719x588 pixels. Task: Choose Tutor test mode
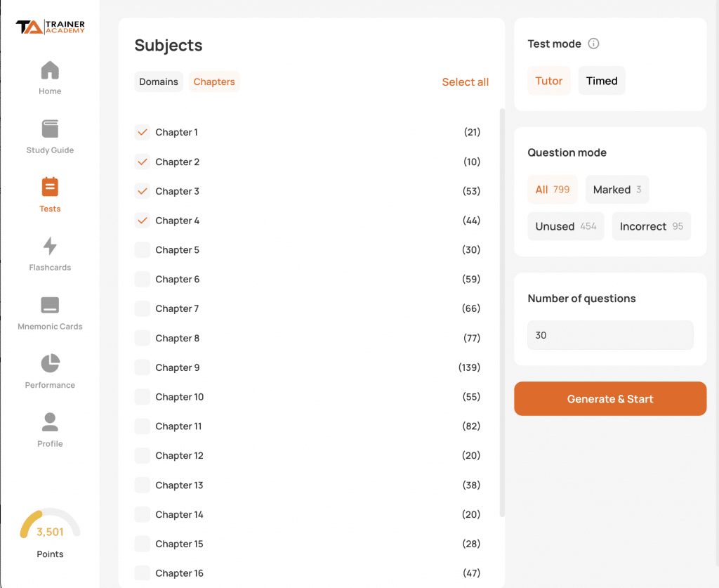549,81
